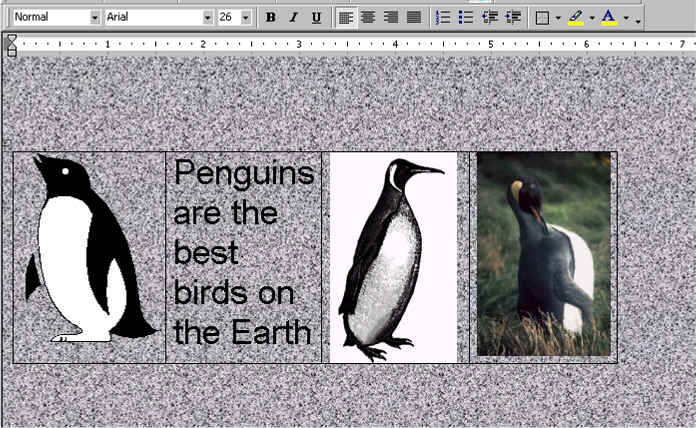Apply outside border button
Viewport: 696px width, 428px height.
[x=542, y=18]
